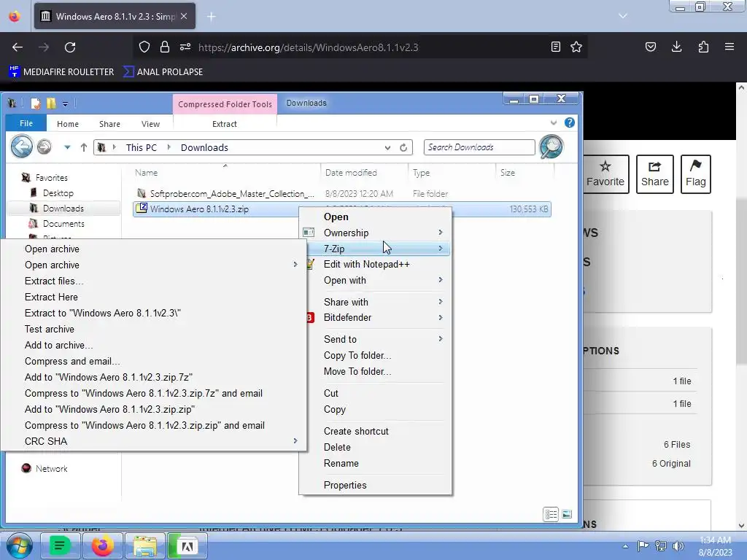
Task: Click This PC in address breadcrumb
Action: 141,147
